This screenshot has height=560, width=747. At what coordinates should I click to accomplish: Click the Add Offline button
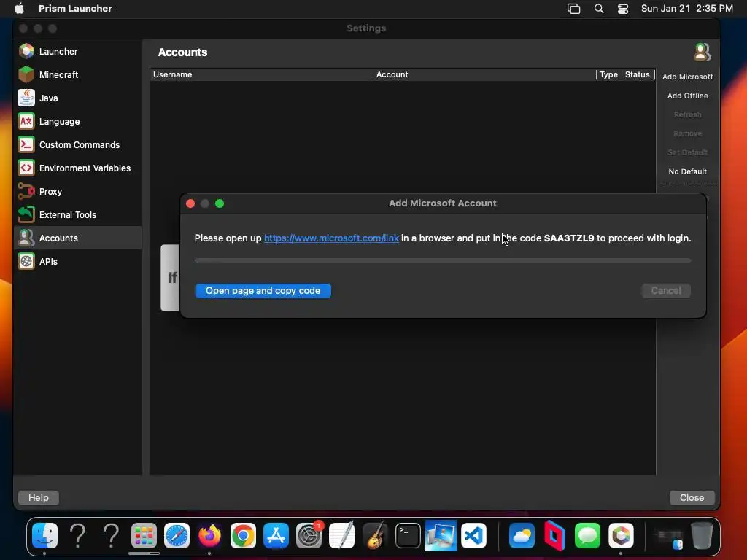[x=687, y=96]
